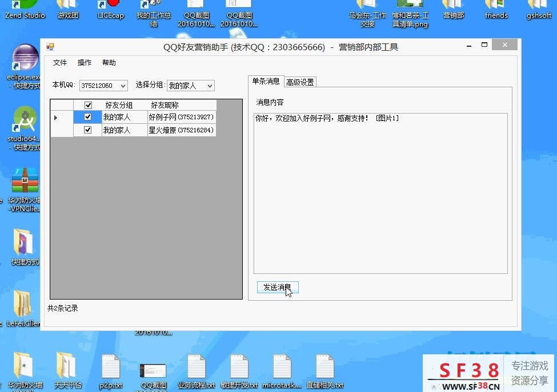Open the gshsoft desktop folder
The height and width of the screenshot is (392, 557).
(x=539, y=10)
